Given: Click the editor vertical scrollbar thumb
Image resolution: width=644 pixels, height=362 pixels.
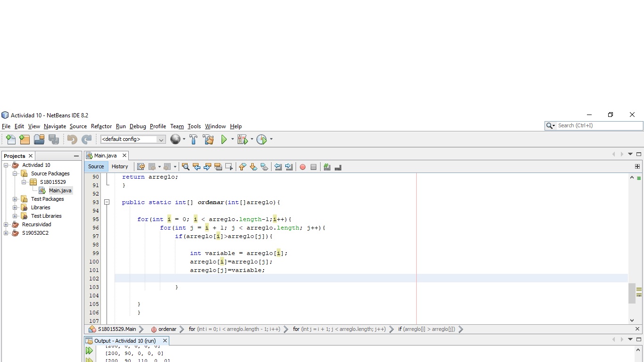Looking at the screenshot, I should click(632, 293).
